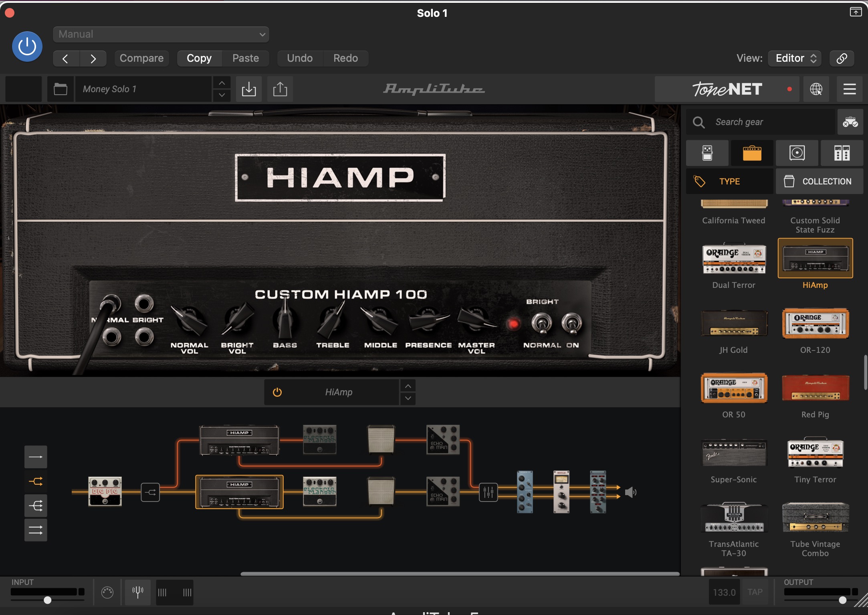
Task: Select the Big Pig pedal in chain
Action: point(105,492)
